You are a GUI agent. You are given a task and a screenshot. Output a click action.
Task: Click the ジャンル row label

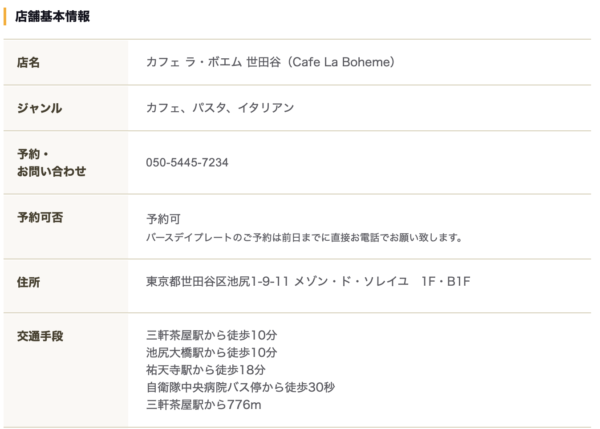(39, 108)
